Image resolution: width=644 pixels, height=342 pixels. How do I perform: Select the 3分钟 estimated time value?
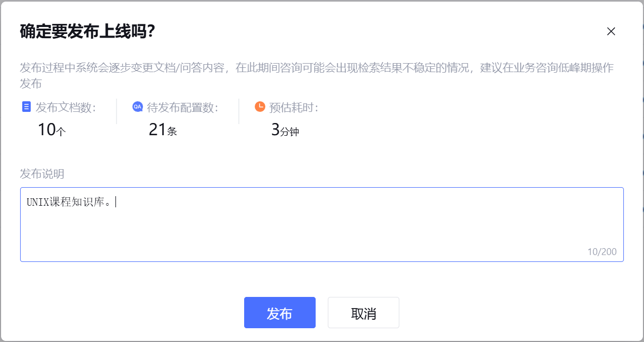[285, 129]
